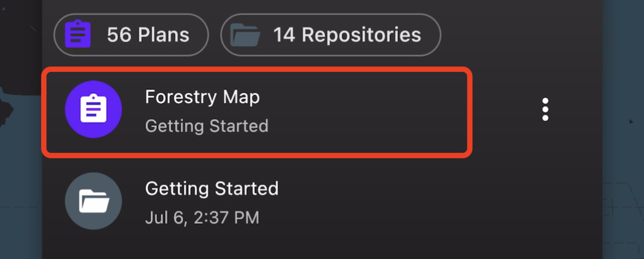644x259 pixels.
Task: Click the map area right of the panel
Action: click(x=623, y=143)
